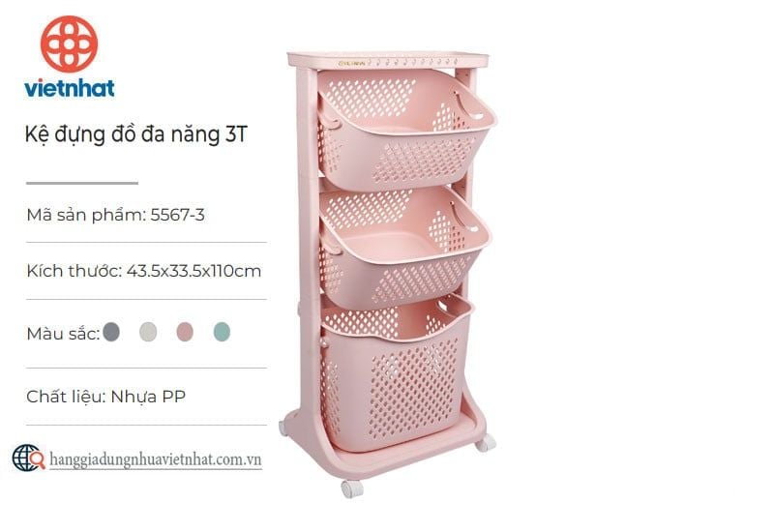
Task: Open hanggiadungnhuavietnhat.com.vn website link
Action: (156, 460)
